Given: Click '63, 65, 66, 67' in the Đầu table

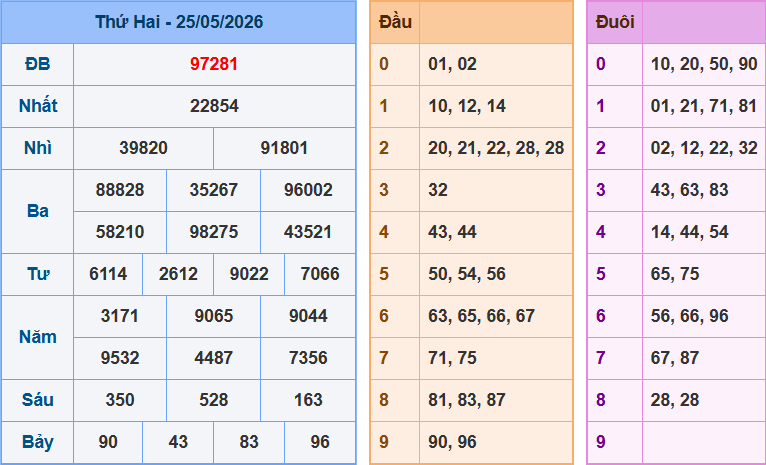Looking at the screenshot, I should [x=482, y=316].
